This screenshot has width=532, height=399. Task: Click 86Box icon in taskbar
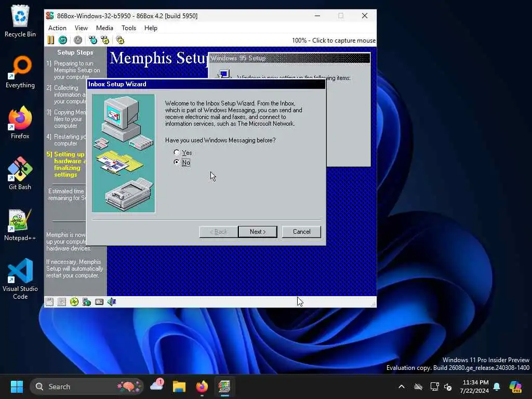[224, 387]
